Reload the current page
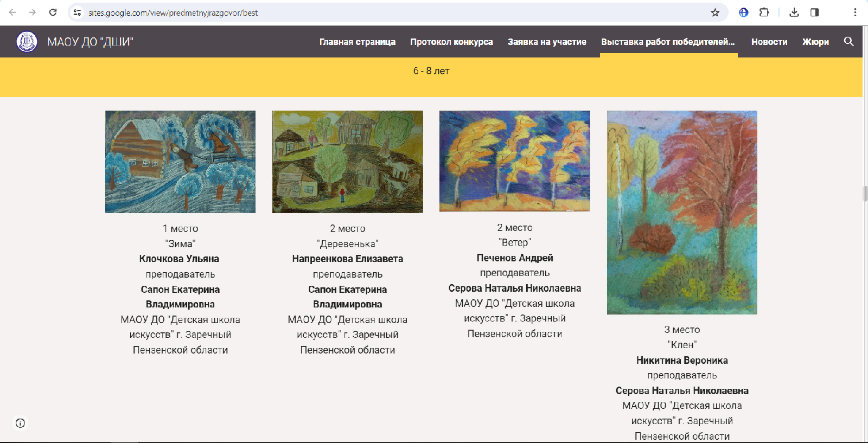This screenshot has height=443, width=868. point(53,12)
